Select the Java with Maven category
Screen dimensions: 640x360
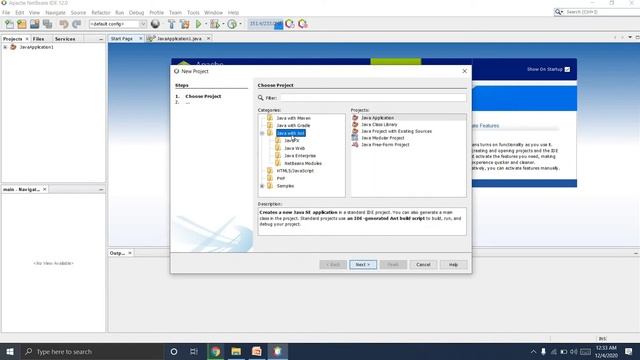click(x=293, y=118)
